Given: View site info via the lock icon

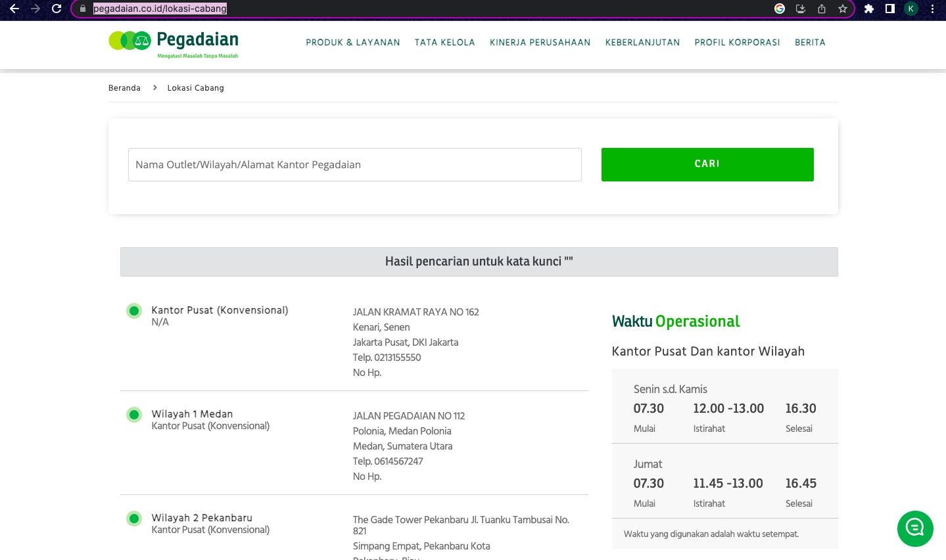Looking at the screenshot, I should click(83, 9).
